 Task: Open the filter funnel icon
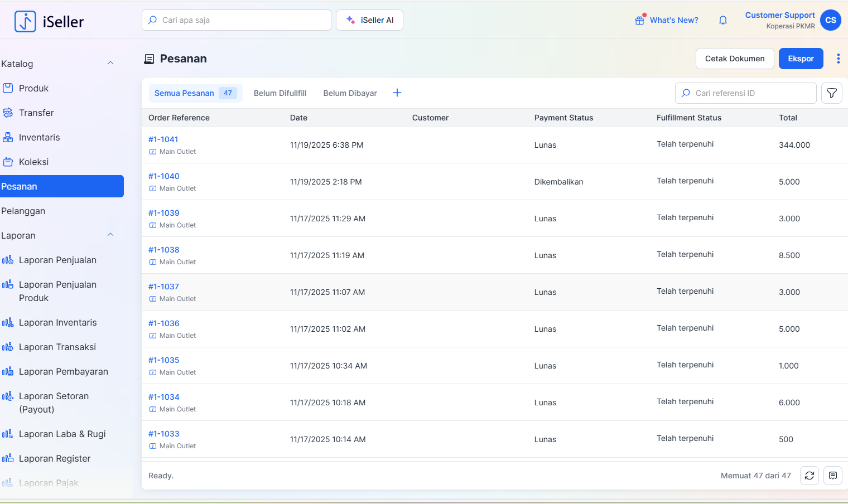tap(831, 93)
